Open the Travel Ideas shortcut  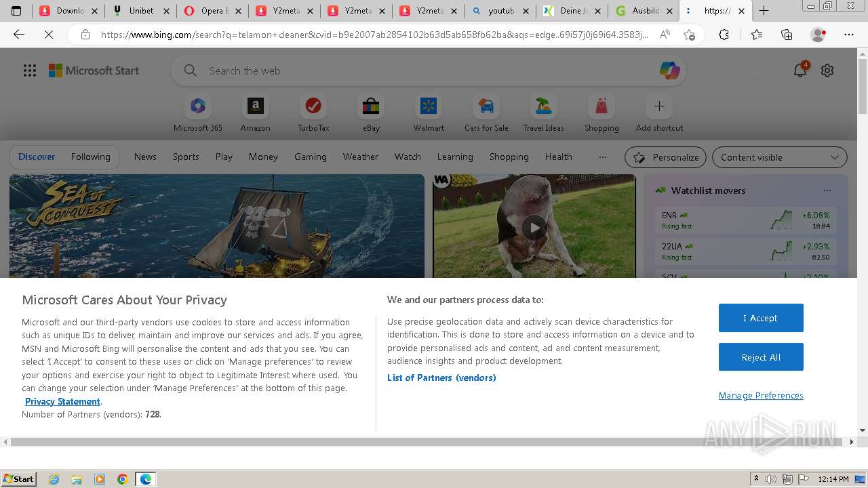544,113
